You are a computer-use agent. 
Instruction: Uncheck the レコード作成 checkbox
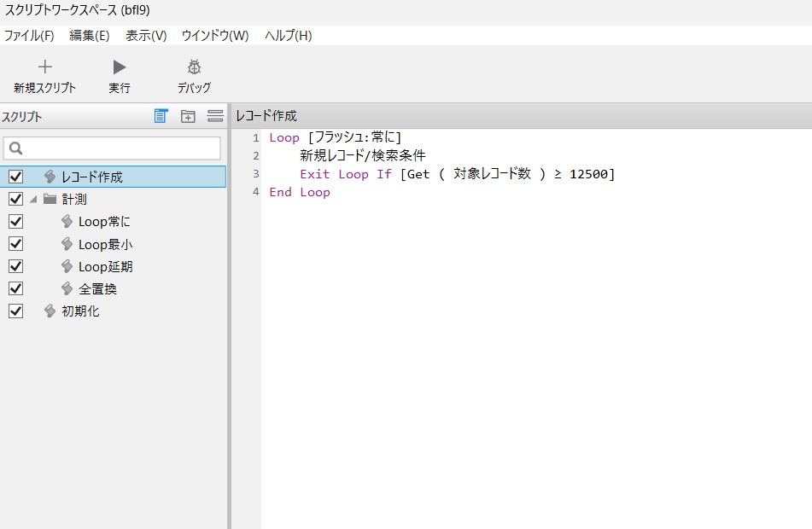tap(16, 177)
